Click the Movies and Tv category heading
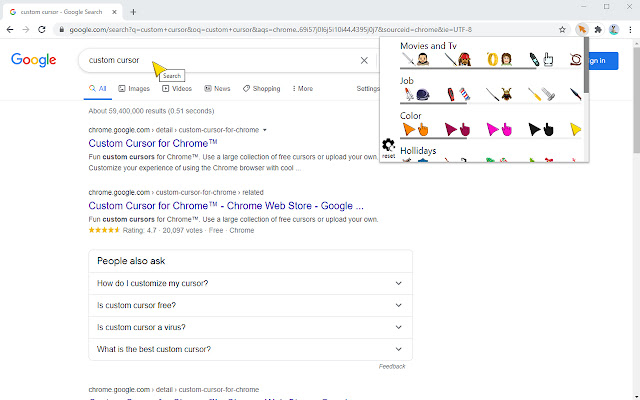Image resolution: width=640 pixels, height=400 pixels. coord(428,46)
